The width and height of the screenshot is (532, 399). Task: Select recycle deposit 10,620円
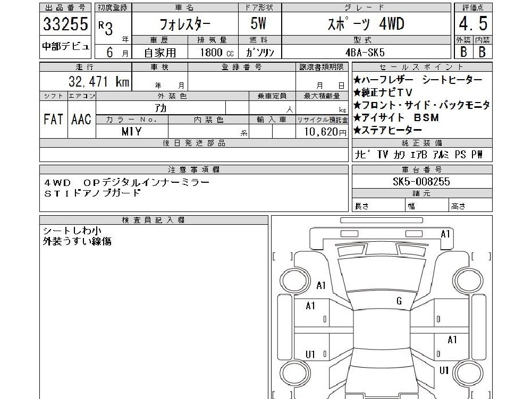(x=325, y=132)
